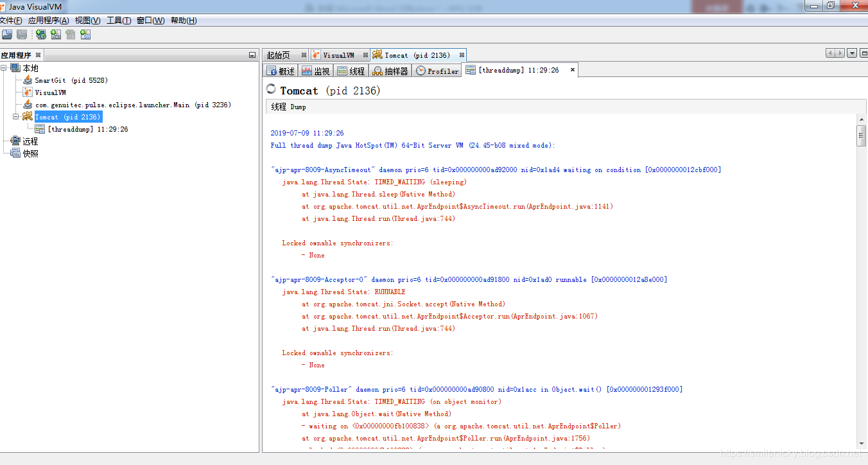Viewport: 868px width, 465px height.
Task: Click the "ajp-apr-8009-Acceptor-0" thread line
Action: pyautogui.click(x=469, y=279)
